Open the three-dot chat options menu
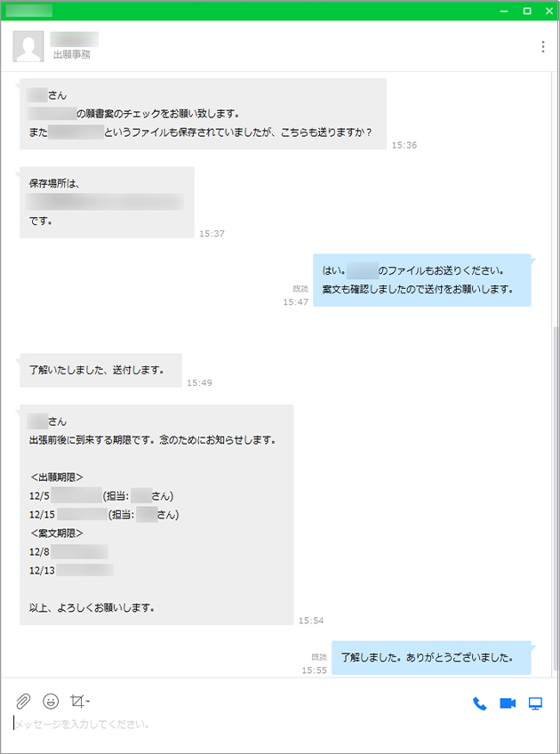Image resolution: width=560 pixels, height=754 pixels. coord(543,46)
